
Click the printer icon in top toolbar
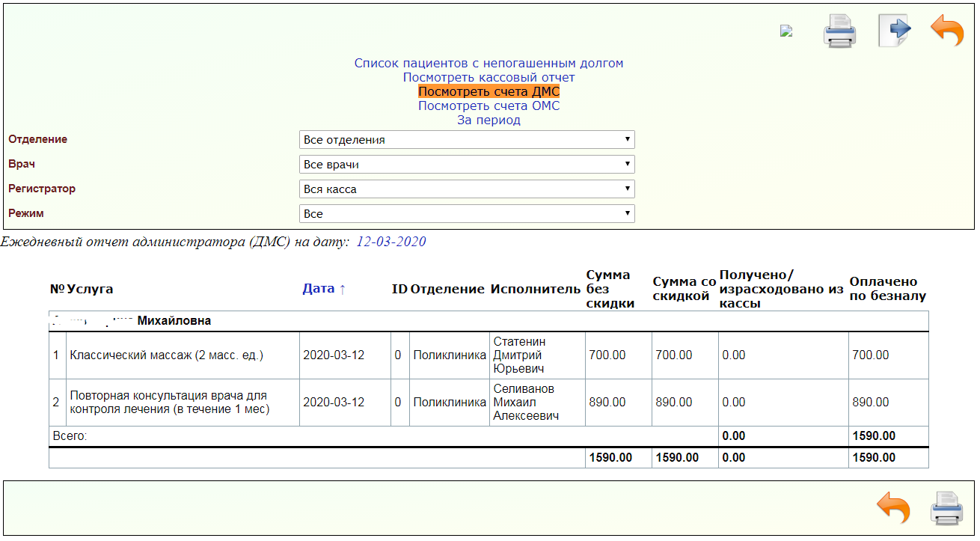839,31
